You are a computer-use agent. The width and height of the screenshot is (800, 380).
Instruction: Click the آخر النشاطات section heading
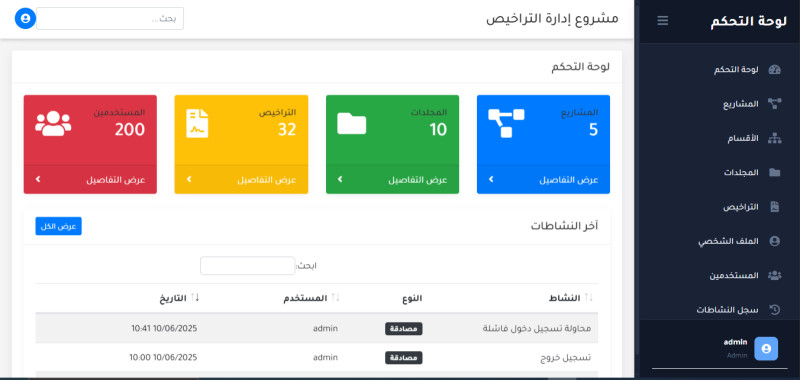[564, 225]
